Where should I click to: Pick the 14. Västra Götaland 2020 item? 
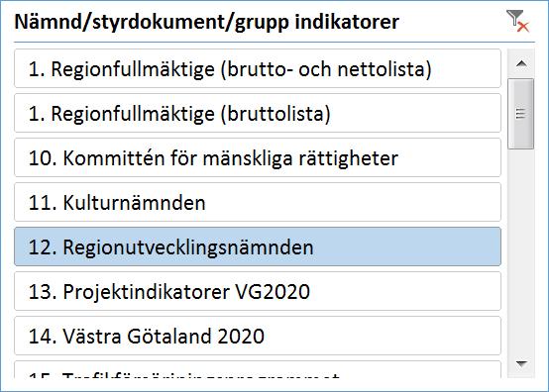point(258,336)
